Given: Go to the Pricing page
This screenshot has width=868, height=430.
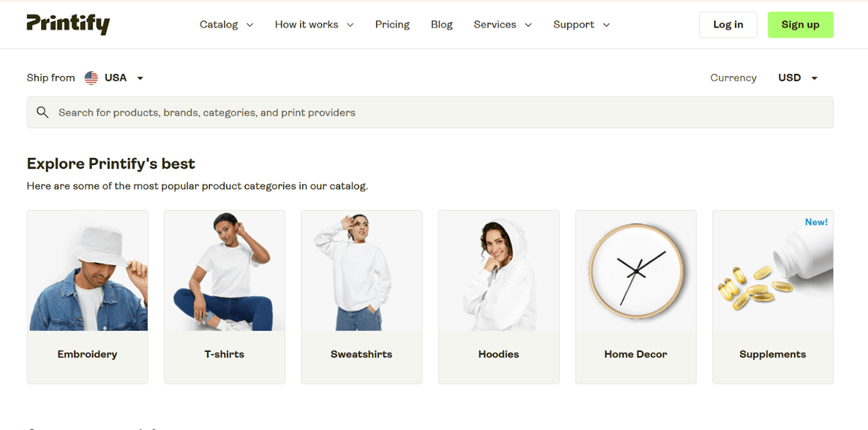Looking at the screenshot, I should point(392,25).
